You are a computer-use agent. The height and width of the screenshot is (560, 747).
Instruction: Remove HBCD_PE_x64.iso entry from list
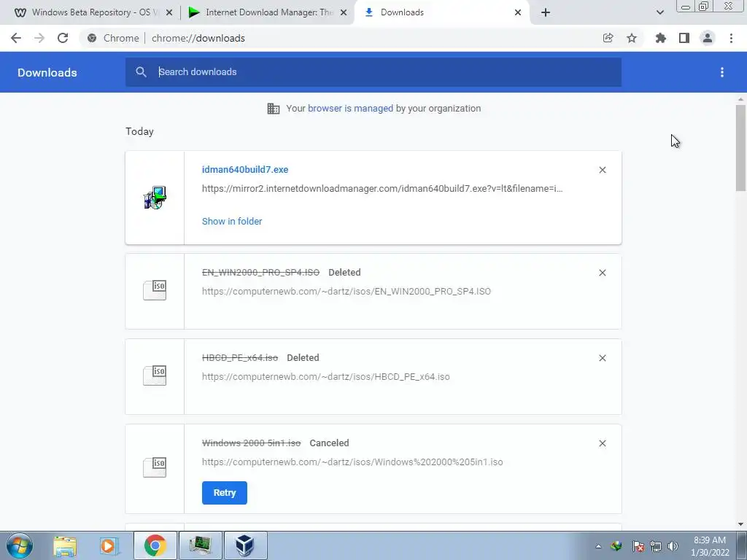603,358
